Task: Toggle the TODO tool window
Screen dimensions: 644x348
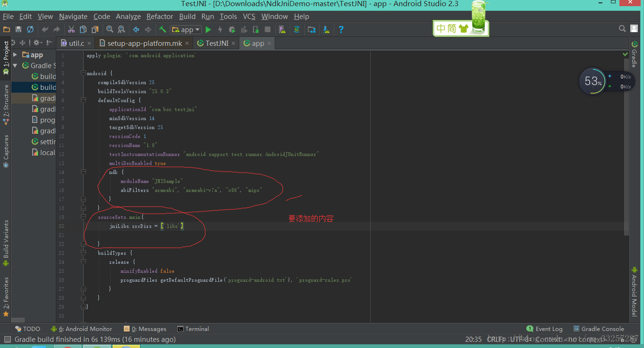Action: click(x=27, y=329)
